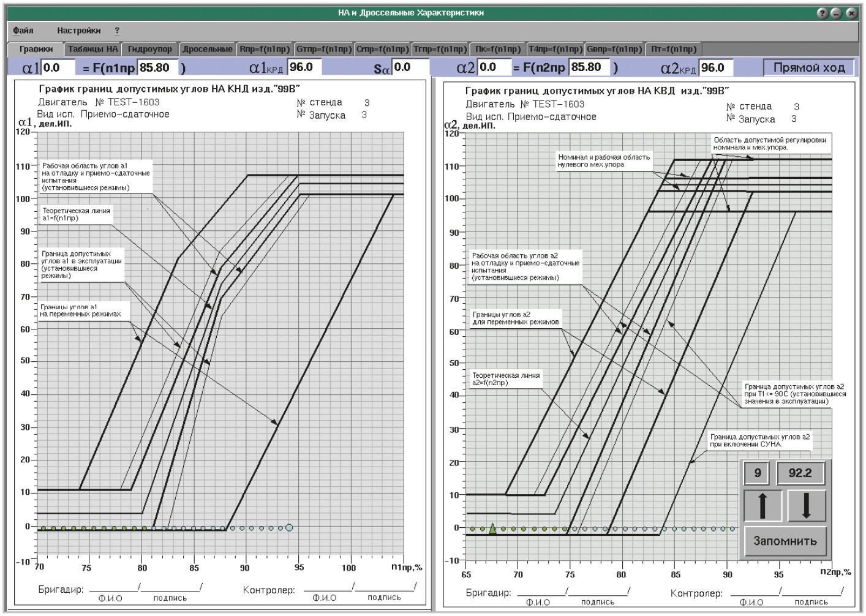The image size is (866, 616).
Task: Open the Гидроупор tab
Action: (x=150, y=49)
